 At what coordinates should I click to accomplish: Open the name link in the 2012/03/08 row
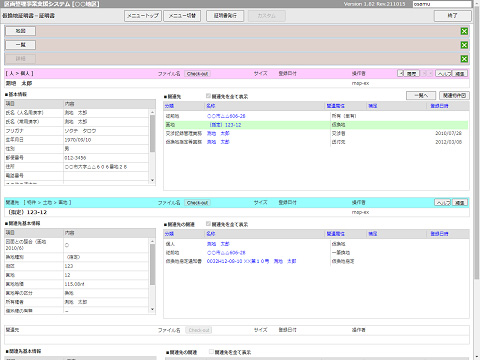(x=218, y=142)
